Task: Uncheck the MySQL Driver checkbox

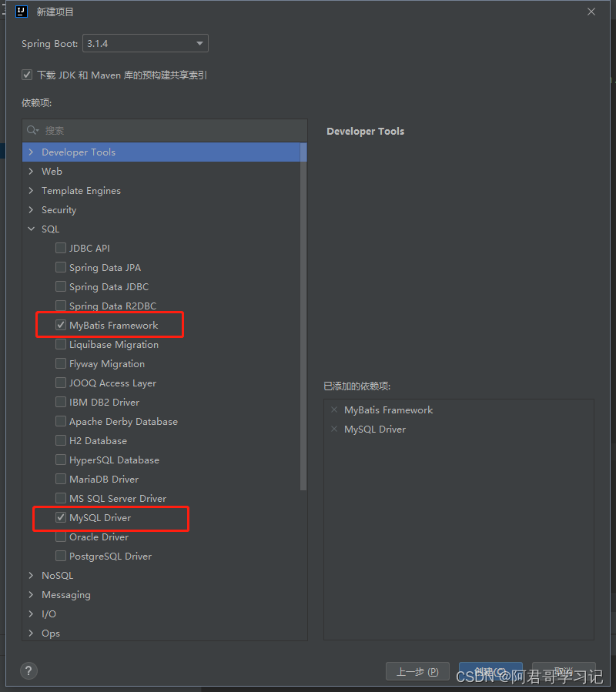Action: click(61, 518)
